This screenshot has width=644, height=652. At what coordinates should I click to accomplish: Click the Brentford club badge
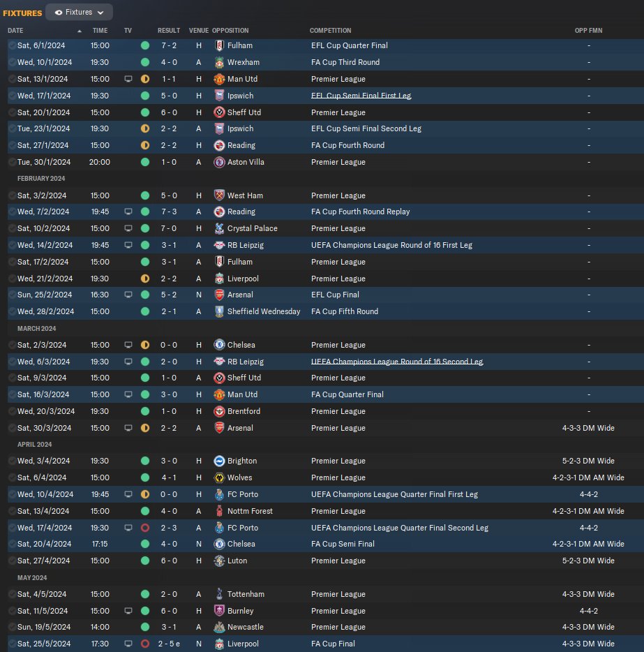point(219,411)
